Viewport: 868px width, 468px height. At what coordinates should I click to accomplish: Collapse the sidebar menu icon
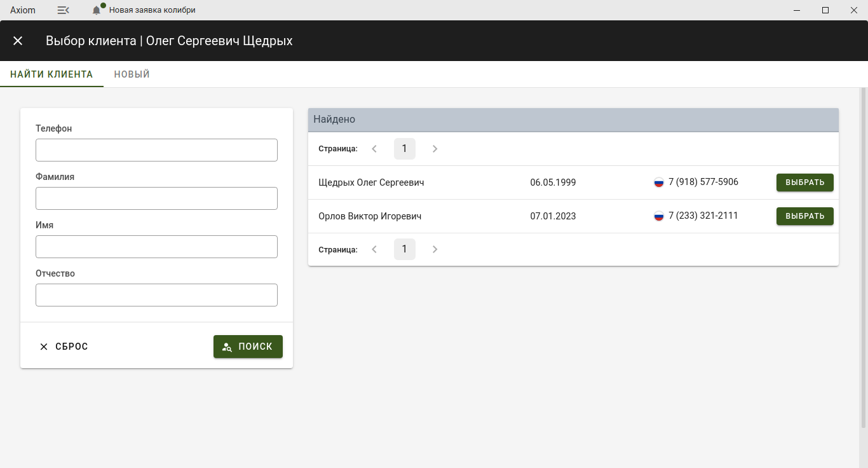click(63, 10)
